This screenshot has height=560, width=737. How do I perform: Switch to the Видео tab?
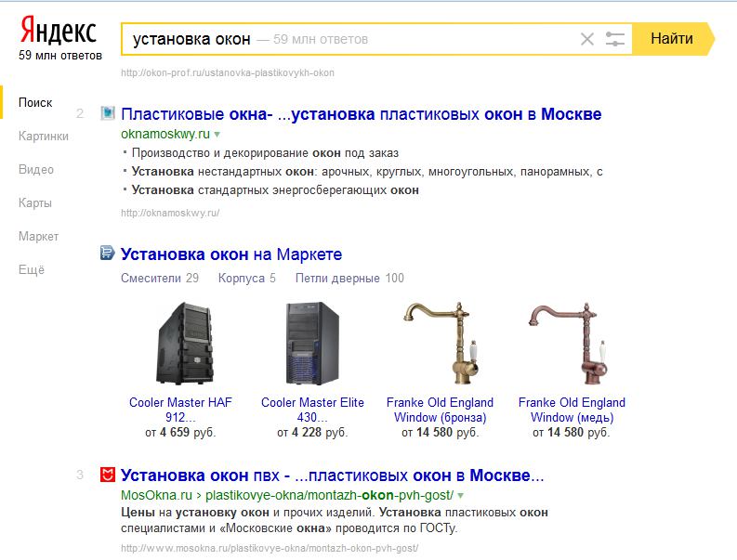(35, 170)
